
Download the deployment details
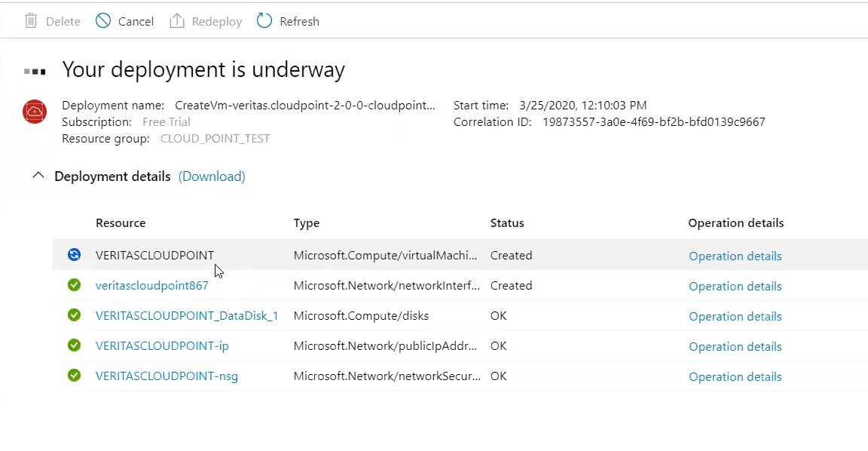click(212, 176)
